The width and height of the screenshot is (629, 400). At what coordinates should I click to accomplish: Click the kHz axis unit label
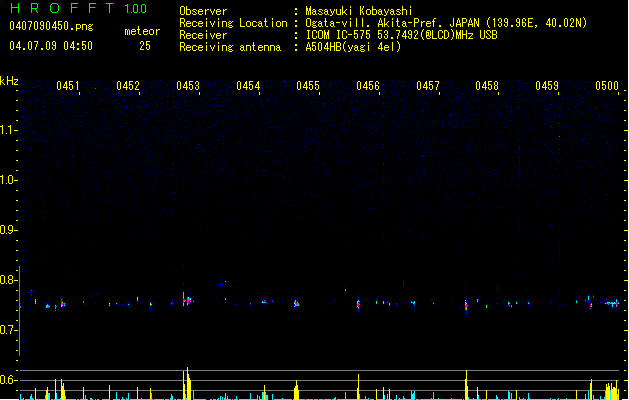[x=9, y=81]
